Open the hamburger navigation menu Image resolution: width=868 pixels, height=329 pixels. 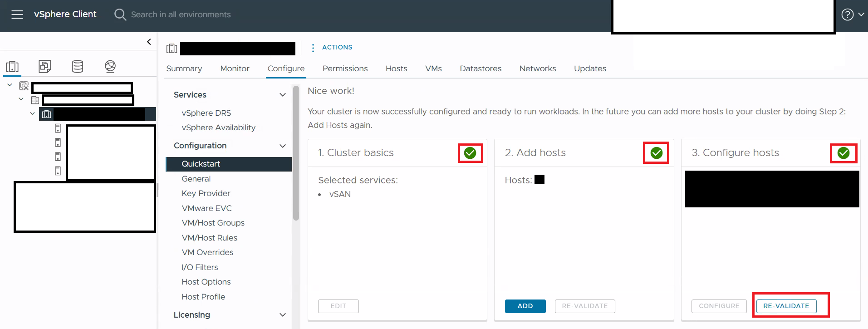click(17, 15)
